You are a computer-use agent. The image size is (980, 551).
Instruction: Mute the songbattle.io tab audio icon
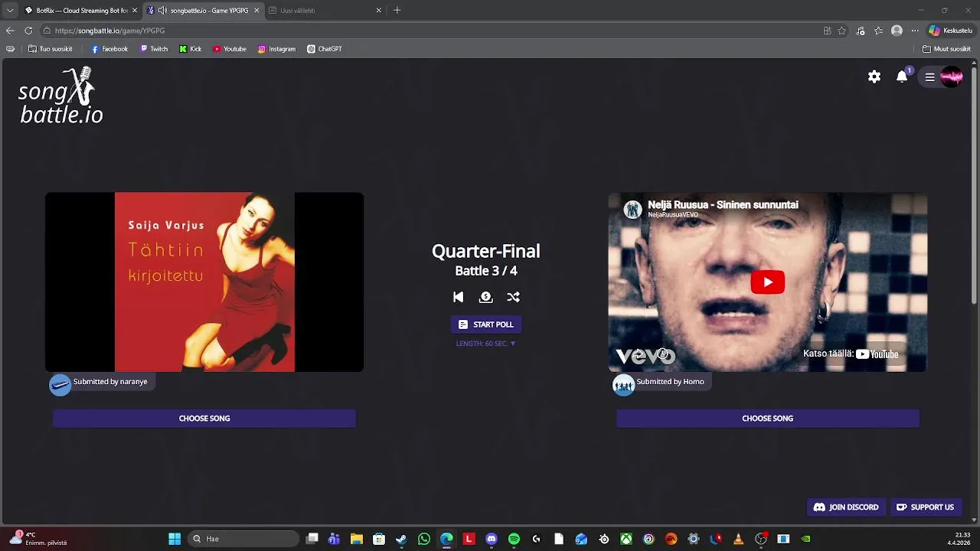[162, 11]
